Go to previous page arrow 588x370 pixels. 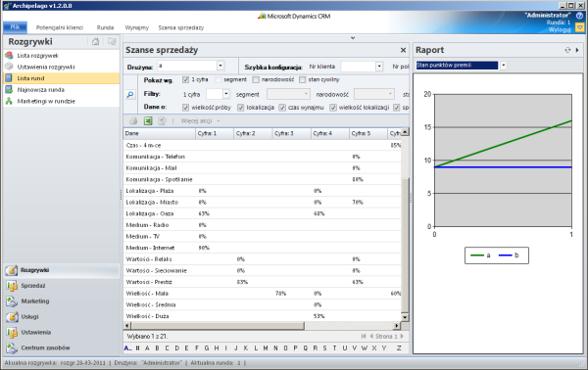[371, 337]
